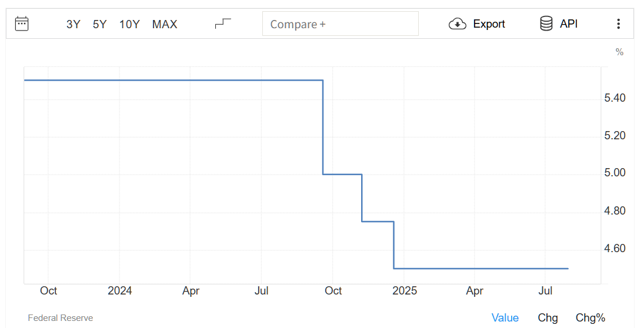Show the 10Y historical range

(x=129, y=24)
